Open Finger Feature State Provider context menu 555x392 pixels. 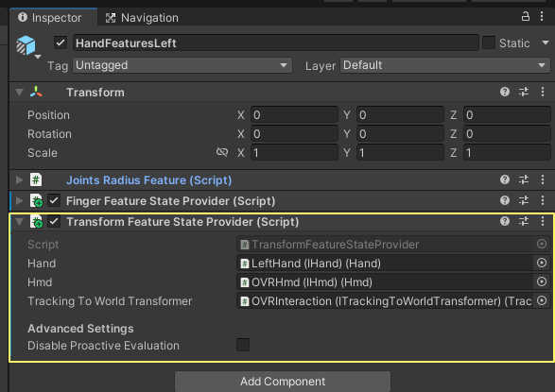pyautogui.click(x=543, y=200)
